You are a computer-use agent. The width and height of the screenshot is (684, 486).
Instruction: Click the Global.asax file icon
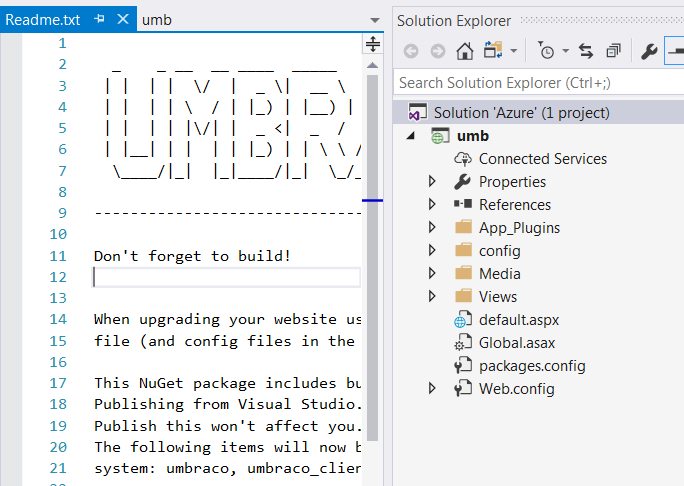coord(463,342)
